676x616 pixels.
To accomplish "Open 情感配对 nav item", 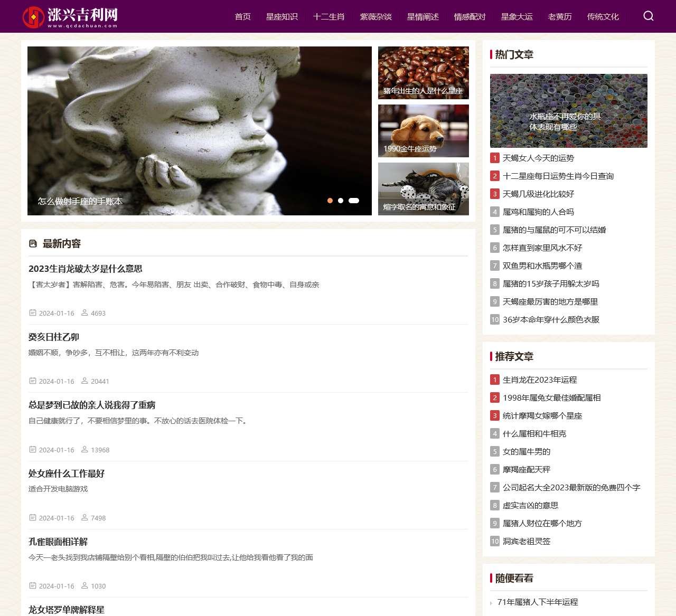I will click(x=470, y=16).
